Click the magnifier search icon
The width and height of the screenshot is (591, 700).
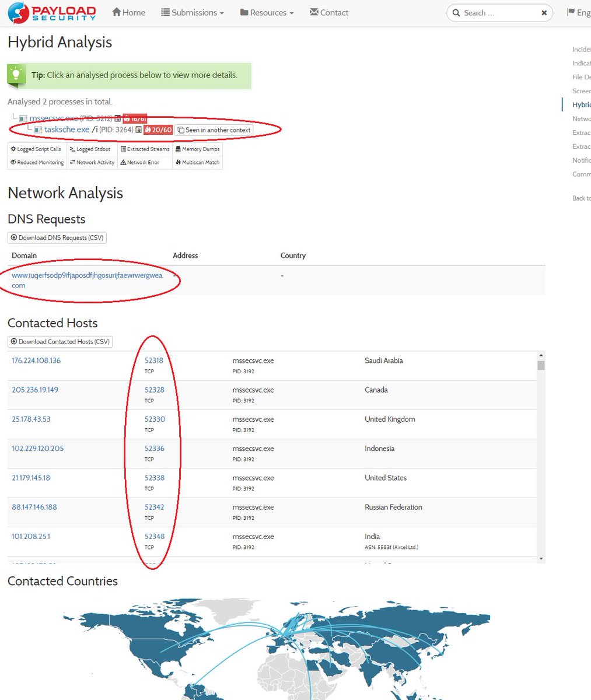pyautogui.click(x=456, y=13)
